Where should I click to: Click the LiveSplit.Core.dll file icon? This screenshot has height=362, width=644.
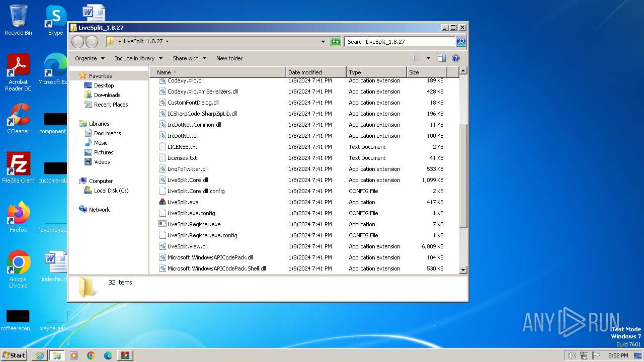(163, 180)
